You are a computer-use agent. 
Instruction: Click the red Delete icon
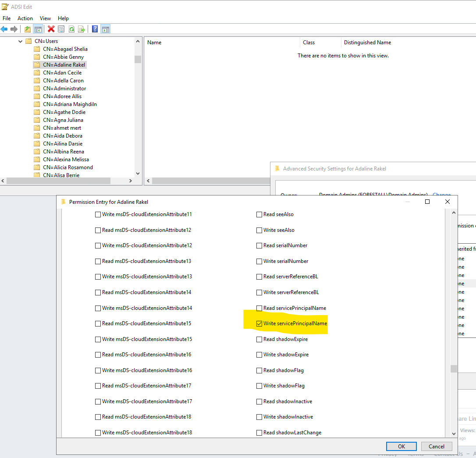pos(51,29)
